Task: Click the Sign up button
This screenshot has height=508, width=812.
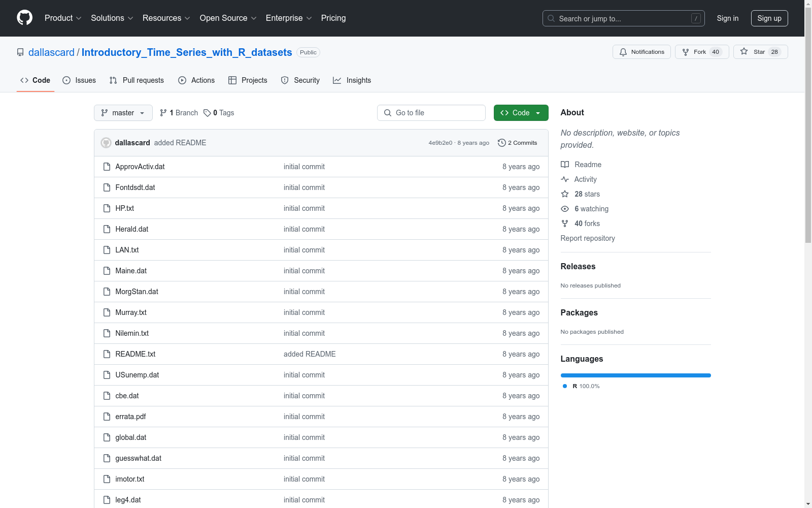Action: [769, 18]
